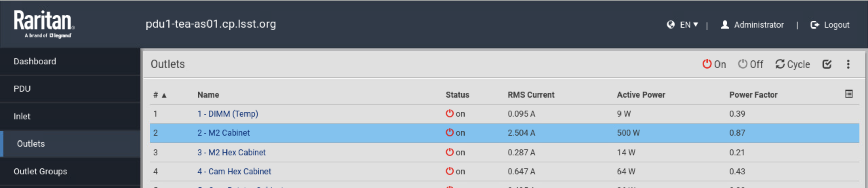Screen dimensions: 868x188
Task: Toggle multi-select checkbox icon in Outlets header
Action: 827,64
